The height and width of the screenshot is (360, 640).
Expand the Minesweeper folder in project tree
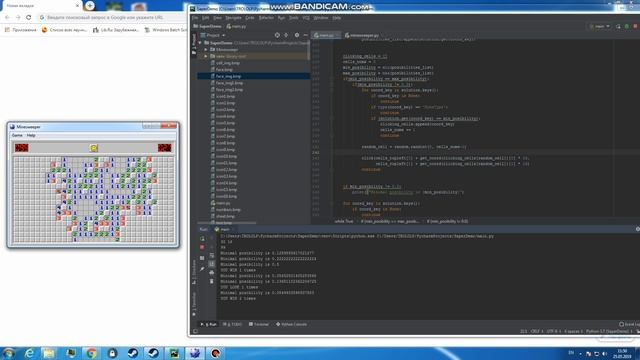(x=206, y=49)
